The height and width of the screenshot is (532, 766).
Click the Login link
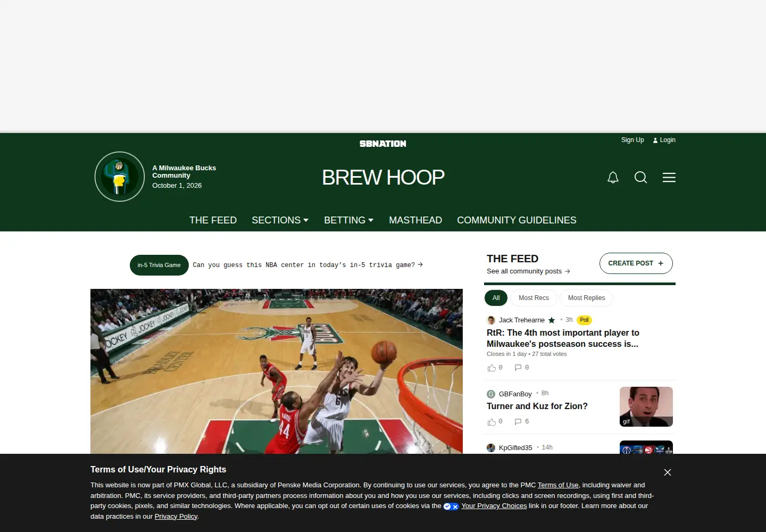pyautogui.click(x=668, y=140)
